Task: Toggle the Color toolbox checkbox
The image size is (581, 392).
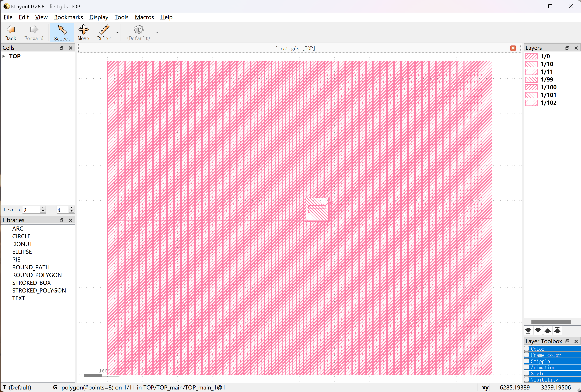Action: [x=527, y=349]
